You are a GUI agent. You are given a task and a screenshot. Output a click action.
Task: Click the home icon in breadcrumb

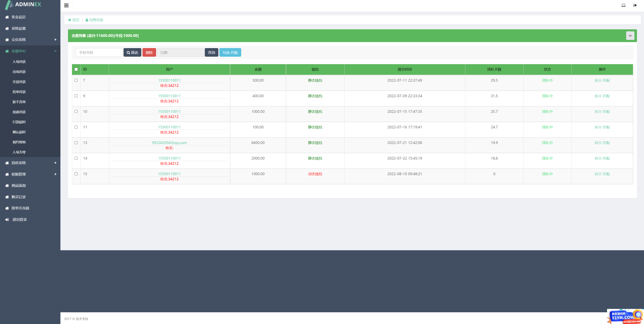[70, 20]
